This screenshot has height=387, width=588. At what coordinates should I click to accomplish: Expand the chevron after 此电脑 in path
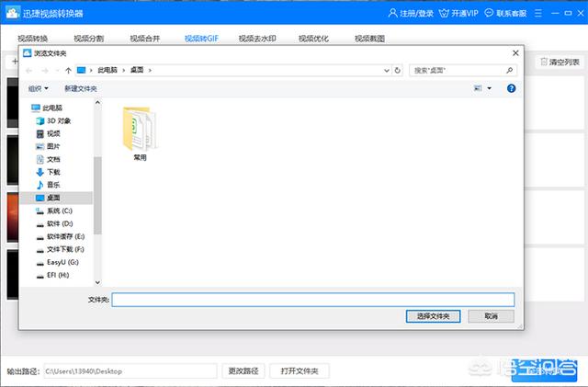tap(124, 70)
